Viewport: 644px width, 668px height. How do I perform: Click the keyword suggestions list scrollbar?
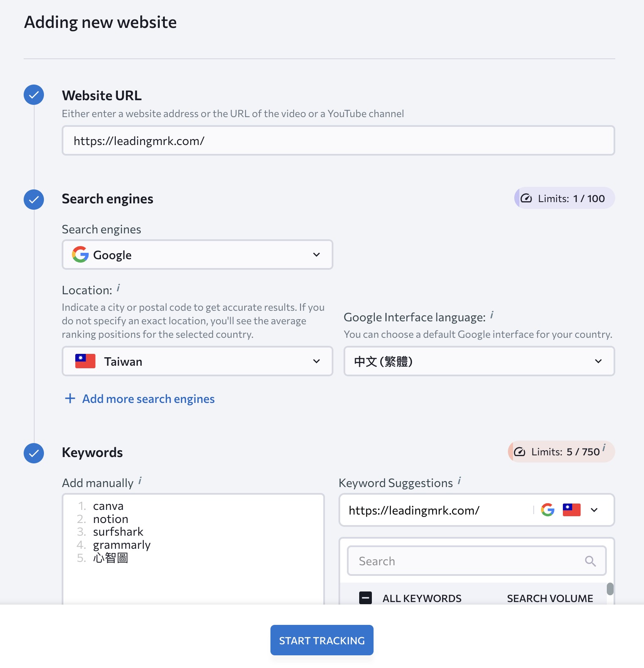pos(610,589)
